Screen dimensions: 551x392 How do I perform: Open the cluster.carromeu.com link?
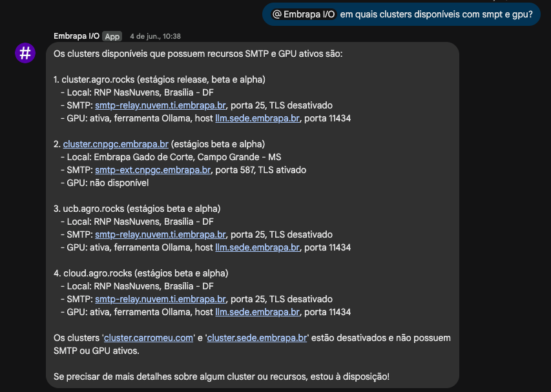[x=149, y=338]
